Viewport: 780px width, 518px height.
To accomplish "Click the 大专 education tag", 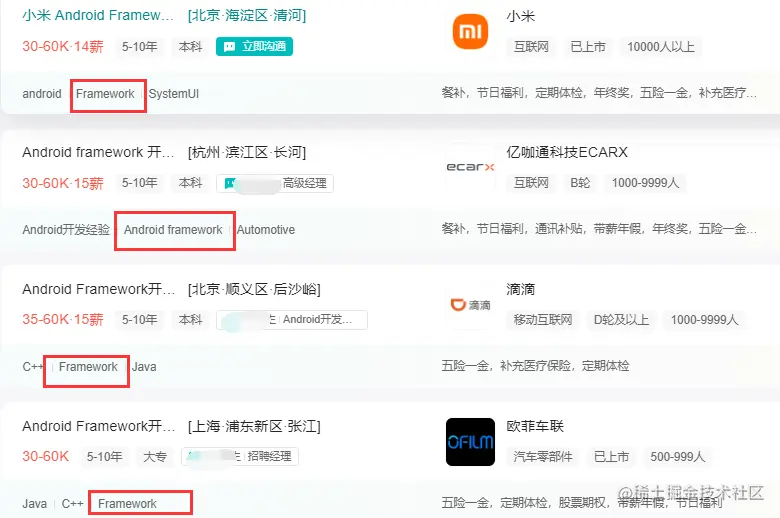I will tap(155, 456).
